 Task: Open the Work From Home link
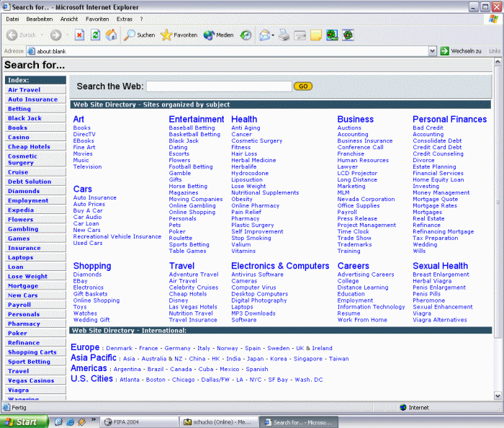coord(362,320)
